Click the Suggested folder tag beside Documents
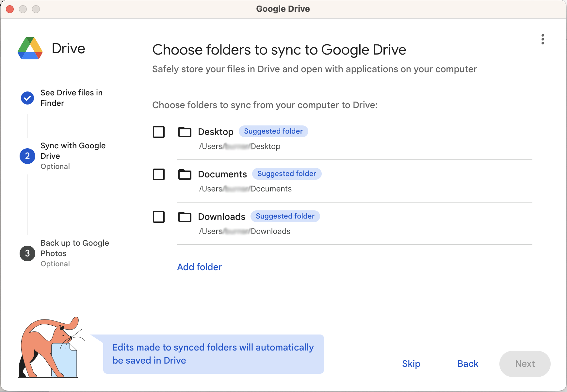This screenshot has height=392, width=567. point(287,173)
